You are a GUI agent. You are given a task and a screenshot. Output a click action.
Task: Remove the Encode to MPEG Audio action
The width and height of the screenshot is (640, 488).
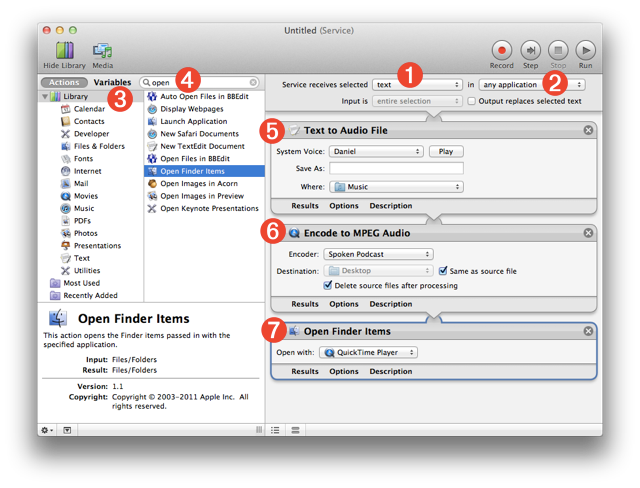[588, 233]
